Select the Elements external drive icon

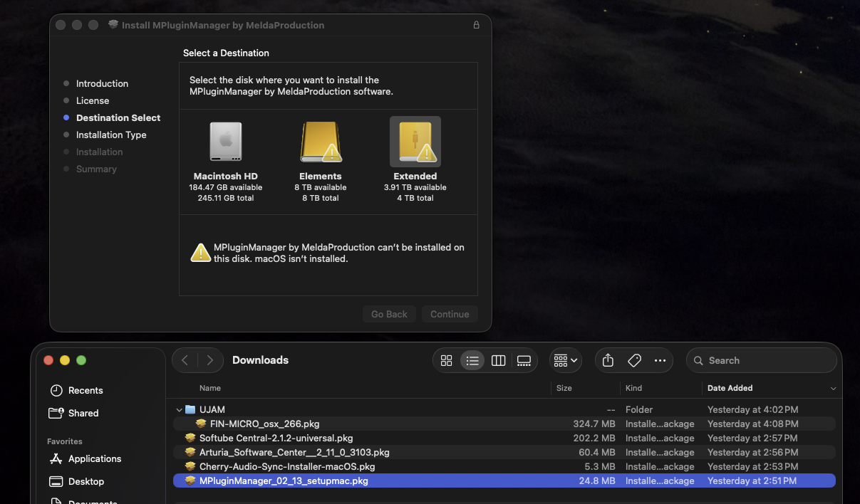[321, 142]
